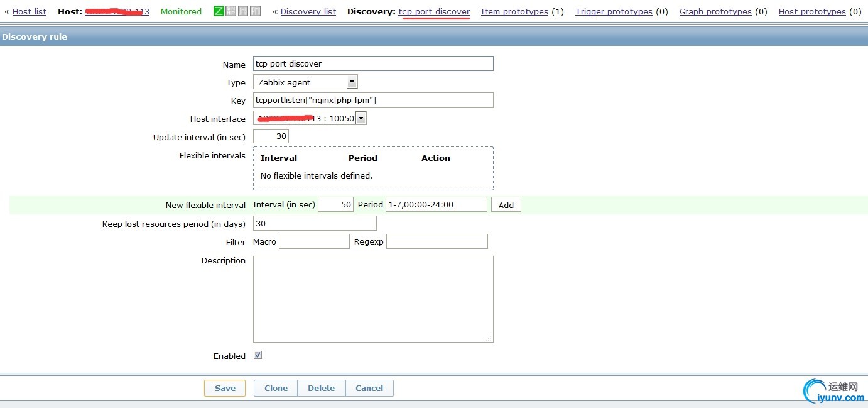
Task: Click the grey JMX availability icon
Action: 243,11
